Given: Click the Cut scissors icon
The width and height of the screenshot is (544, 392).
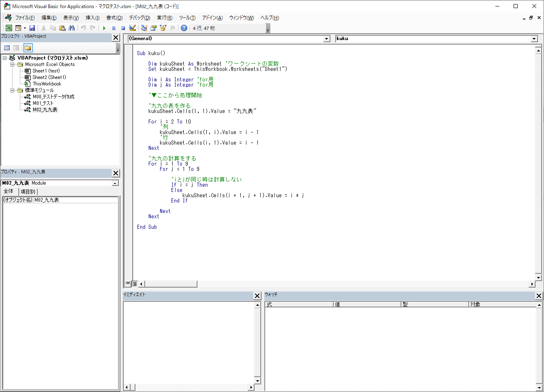Looking at the screenshot, I should pos(43,28).
